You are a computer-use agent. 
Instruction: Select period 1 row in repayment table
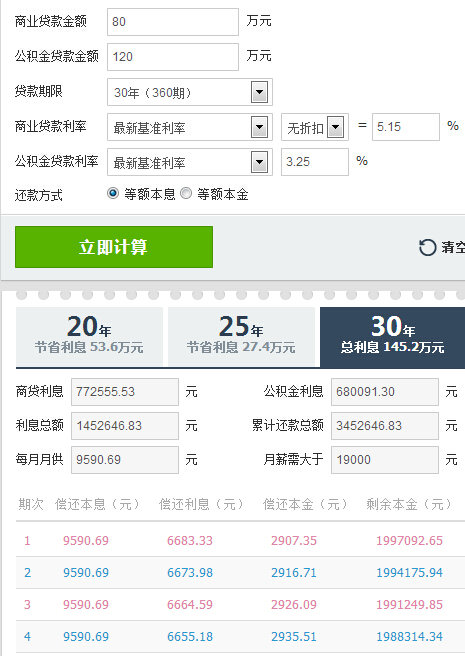(x=240, y=541)
